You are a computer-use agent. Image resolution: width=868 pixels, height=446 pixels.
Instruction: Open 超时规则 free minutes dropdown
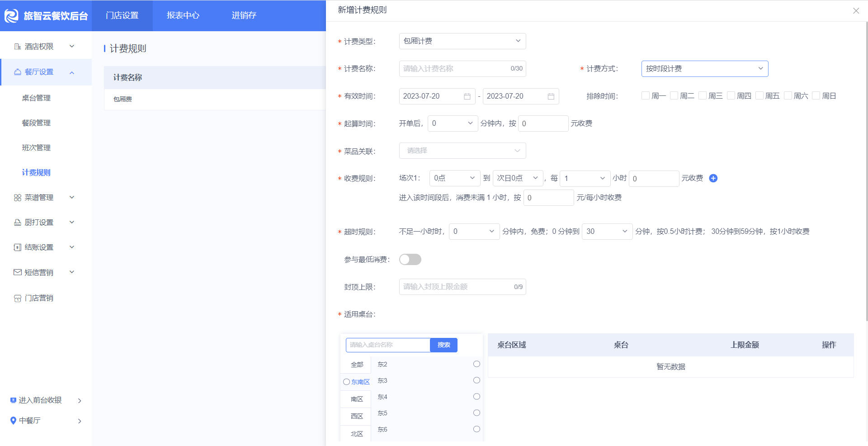(x=474, y=232)
